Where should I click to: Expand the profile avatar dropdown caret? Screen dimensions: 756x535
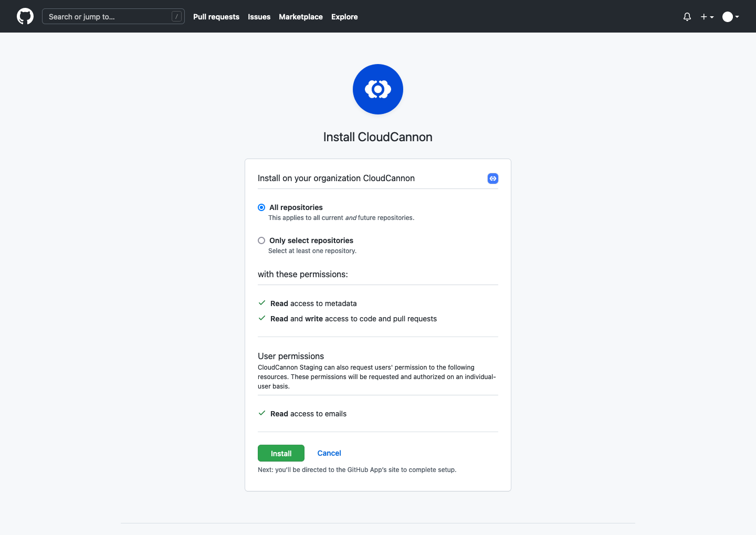click(x=738, y=17)
